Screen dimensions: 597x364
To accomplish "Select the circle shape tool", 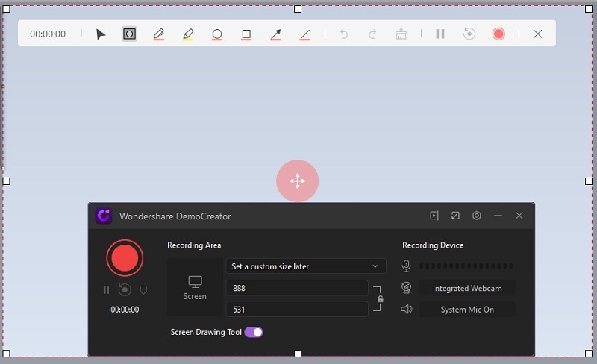I will click(217, 34).
